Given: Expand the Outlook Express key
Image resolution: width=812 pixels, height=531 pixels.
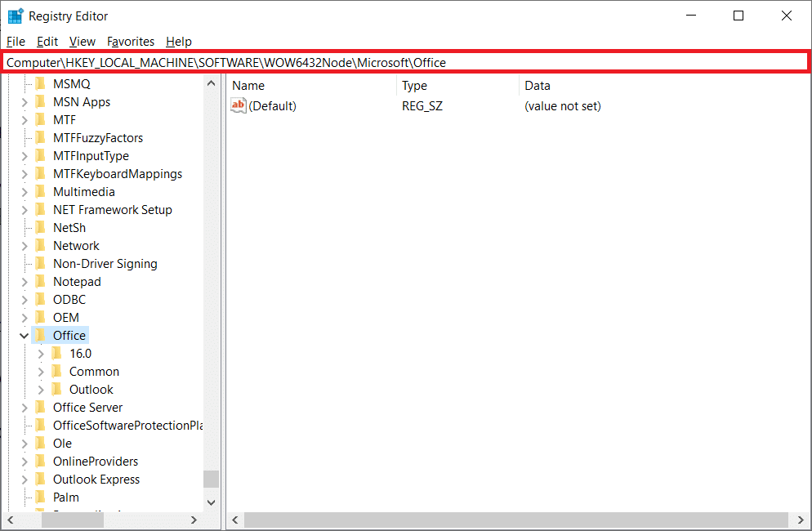Looking at the screenshot, I should [x=25, y=480].
